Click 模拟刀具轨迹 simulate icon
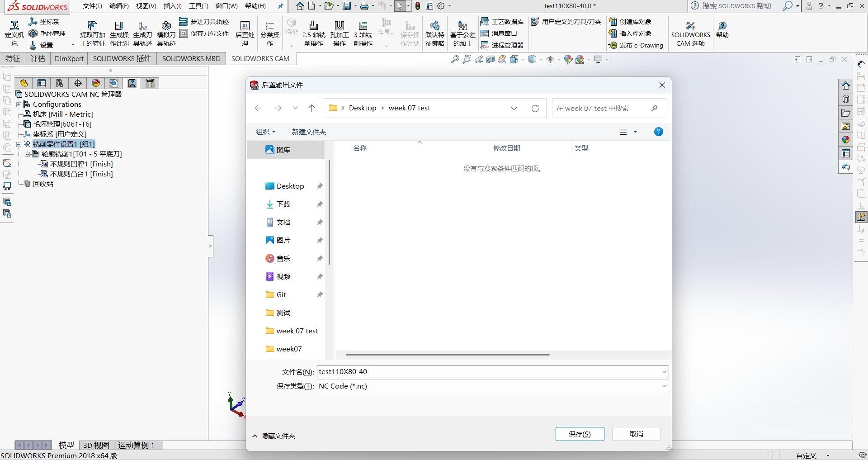 pyautogui.click(x=166, y=33)
